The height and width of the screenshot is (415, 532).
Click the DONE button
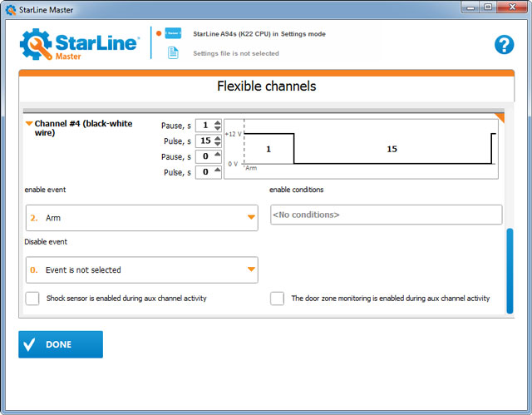(x=61, y=344)
